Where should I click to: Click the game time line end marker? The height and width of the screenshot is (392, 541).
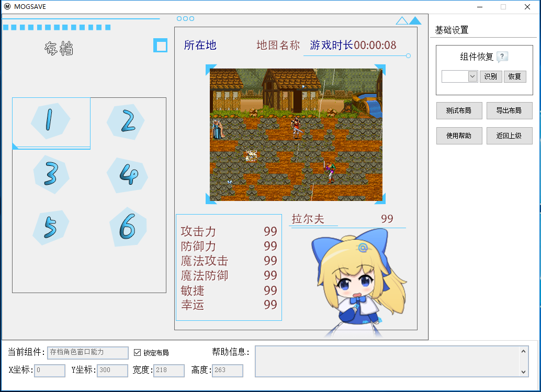408,55
